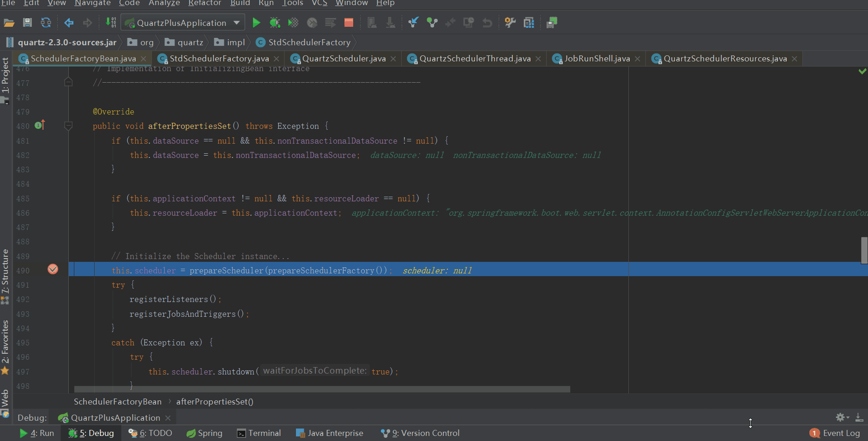The height and width of the screenshot is (441, 868).
Task: Open the 6: TODO tool window
Action: point(150,433)
